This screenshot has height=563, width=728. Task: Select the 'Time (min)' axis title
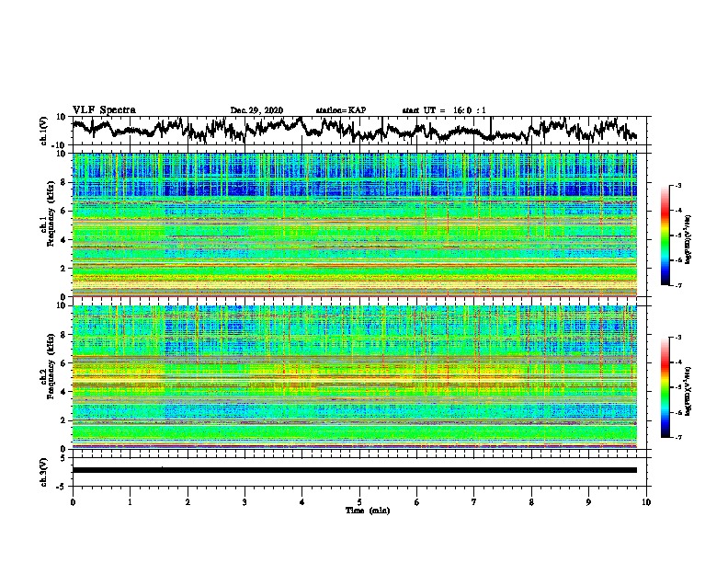coord(368,511)
